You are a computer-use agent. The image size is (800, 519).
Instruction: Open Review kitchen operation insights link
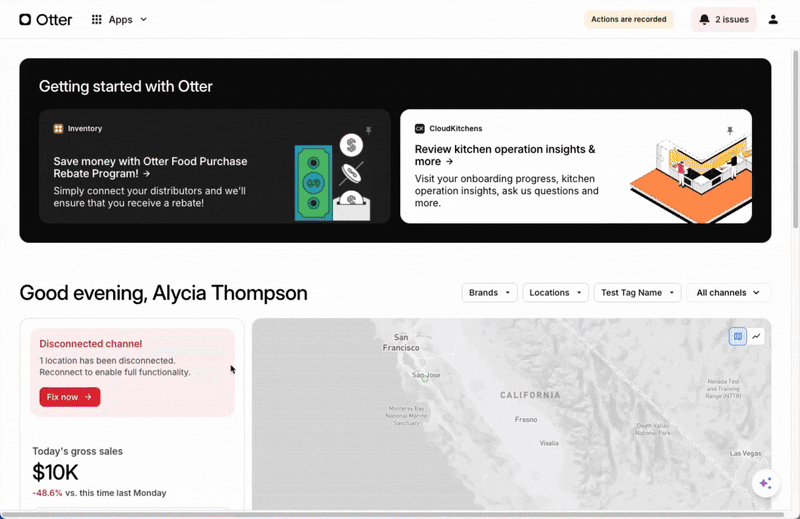505,155
